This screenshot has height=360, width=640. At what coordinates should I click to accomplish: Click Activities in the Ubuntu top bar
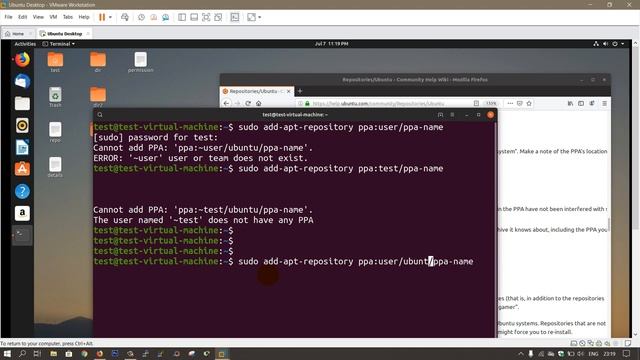tap(25, 44)
